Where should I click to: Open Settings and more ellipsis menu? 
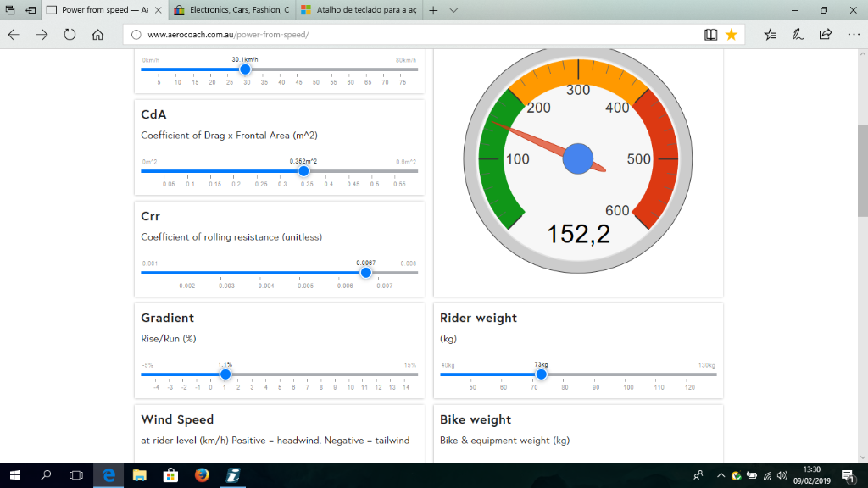pos(852,35)
